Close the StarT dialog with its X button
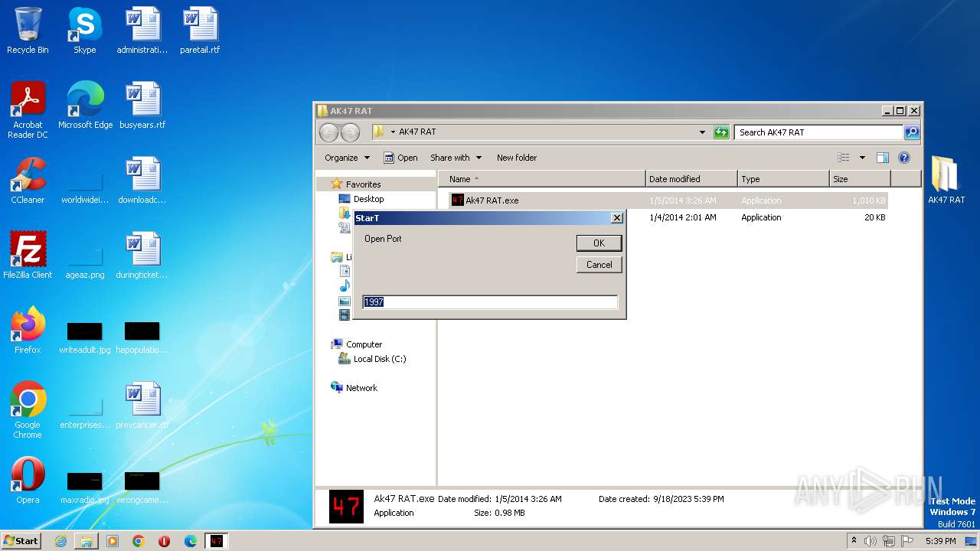This screenshot has height=551, width=980. [617, 218]
